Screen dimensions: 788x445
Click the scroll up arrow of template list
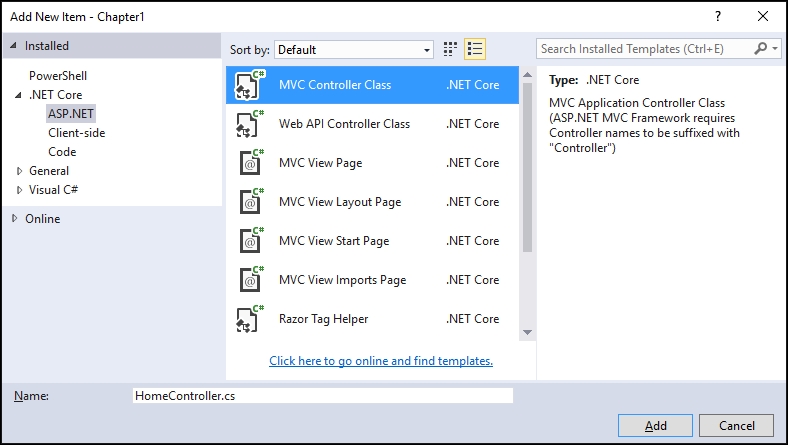[527, 74]
